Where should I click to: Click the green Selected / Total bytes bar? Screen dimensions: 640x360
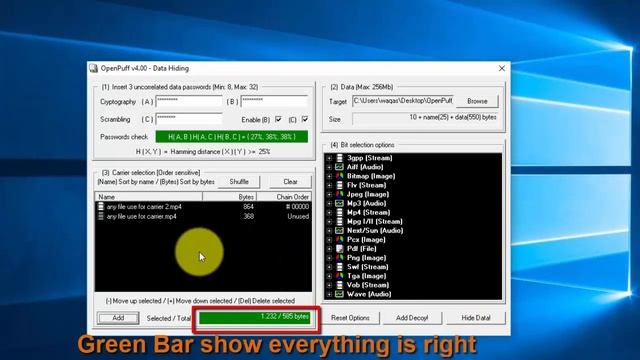(255, 318)
